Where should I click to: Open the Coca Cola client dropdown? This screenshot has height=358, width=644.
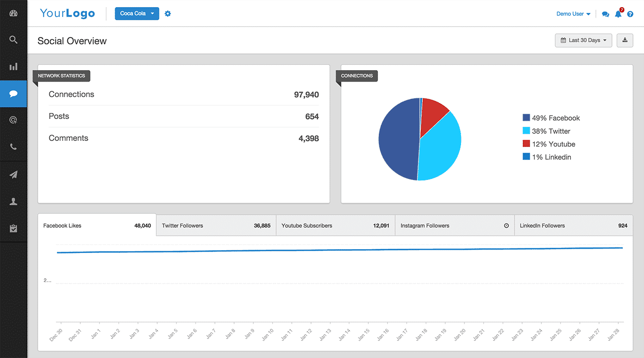coord(137,13)
